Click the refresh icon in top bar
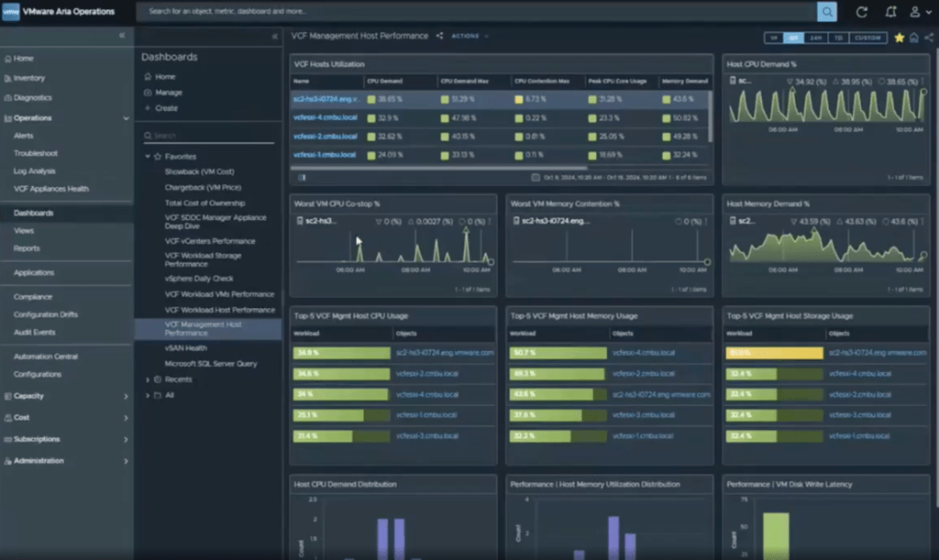This screenshot has height=560, width=939. 861,12
